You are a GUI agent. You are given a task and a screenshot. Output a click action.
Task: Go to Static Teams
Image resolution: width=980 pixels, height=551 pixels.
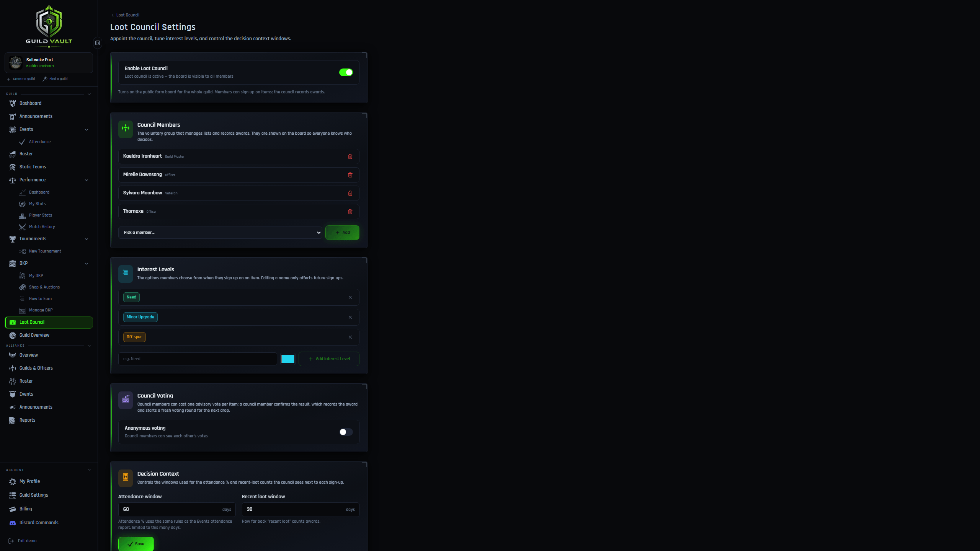point(49,167)
